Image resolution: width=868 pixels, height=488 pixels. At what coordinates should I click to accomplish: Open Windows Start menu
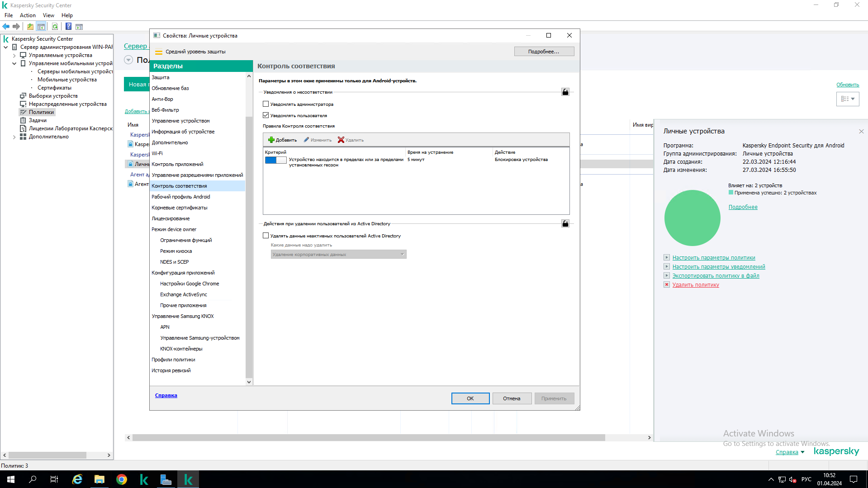pos(11,479)
